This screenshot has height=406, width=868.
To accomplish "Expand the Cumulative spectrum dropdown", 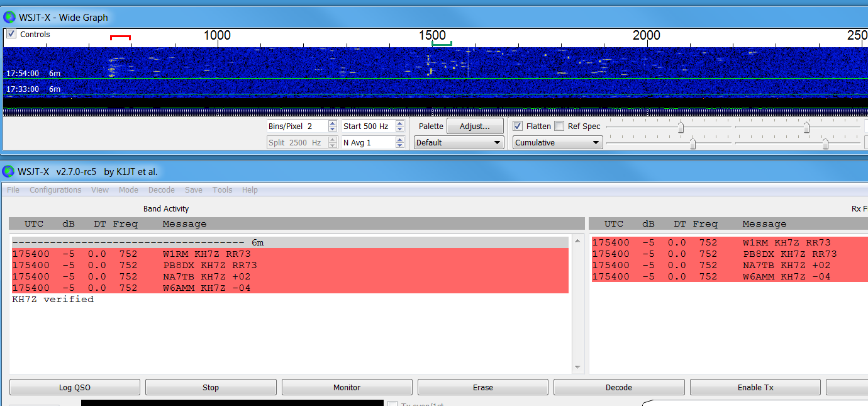I will click(557, 143).
